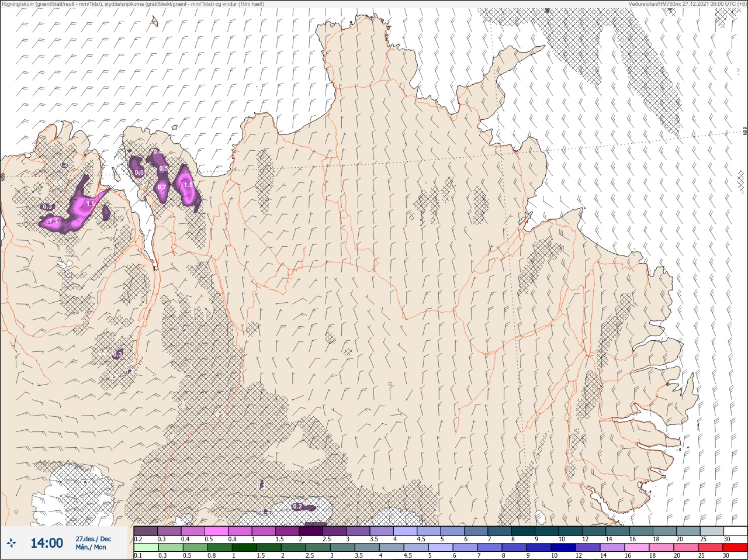
Task: Click the Veðurstofan logo icon beside the time
Action: (x=12, y=543)
